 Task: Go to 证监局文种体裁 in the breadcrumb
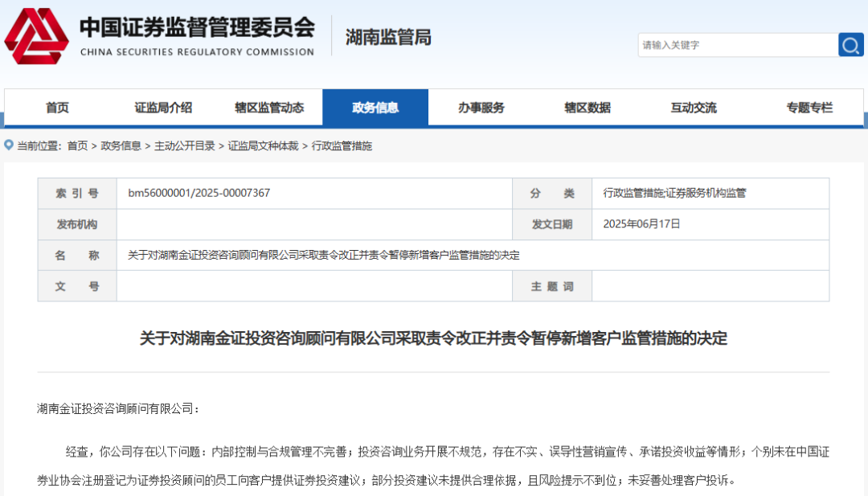(263, 146)
